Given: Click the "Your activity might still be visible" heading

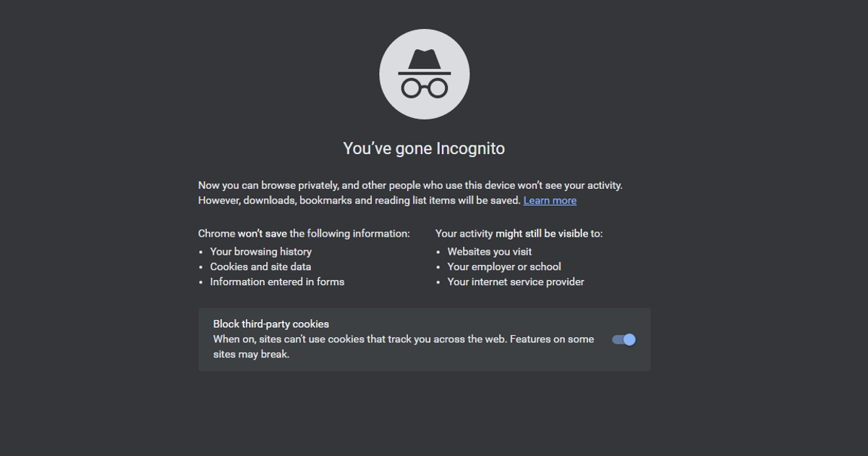Looking at the screenshot, I should 519,234.
